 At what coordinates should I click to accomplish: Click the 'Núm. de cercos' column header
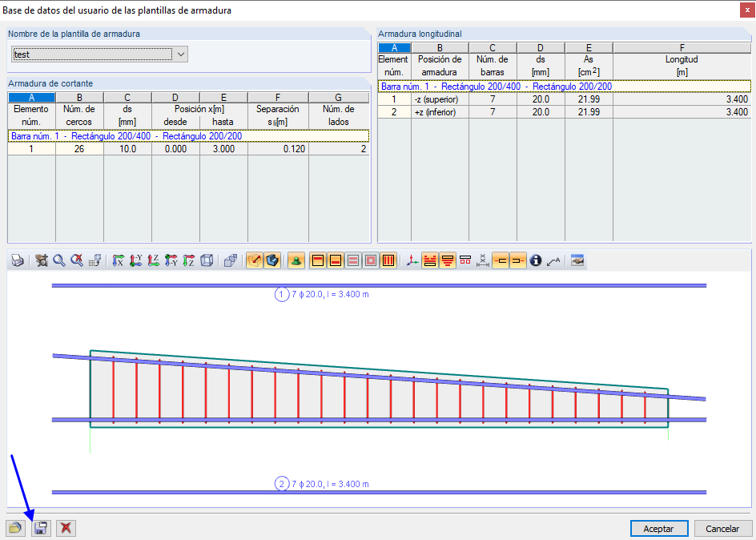(79, 115)
